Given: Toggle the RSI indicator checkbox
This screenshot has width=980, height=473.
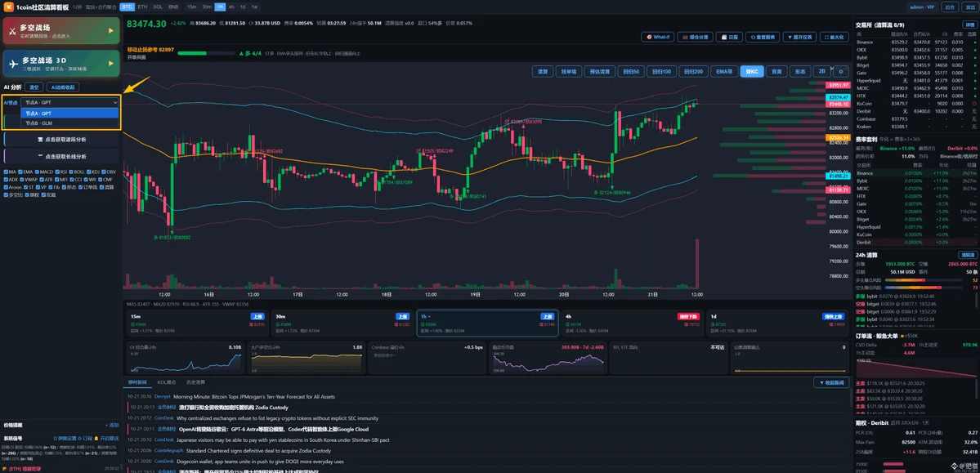Looking at the screenshot, I should (x=58, y=172).
